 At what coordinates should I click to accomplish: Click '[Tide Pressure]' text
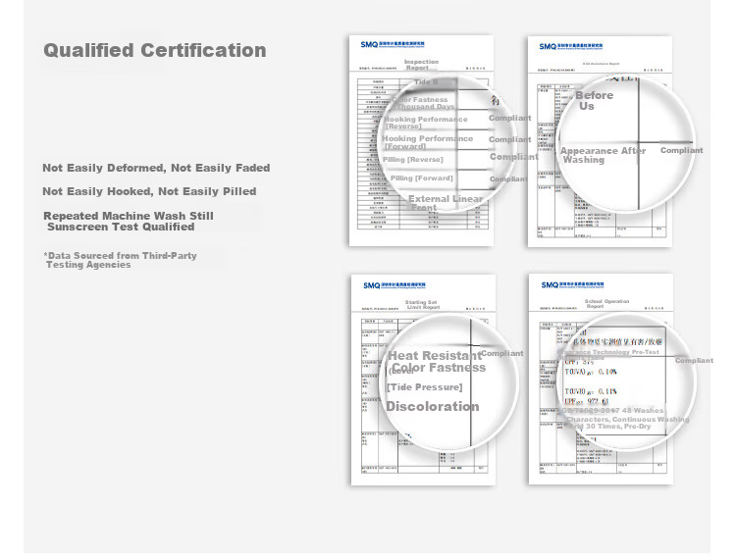point(425,387)
